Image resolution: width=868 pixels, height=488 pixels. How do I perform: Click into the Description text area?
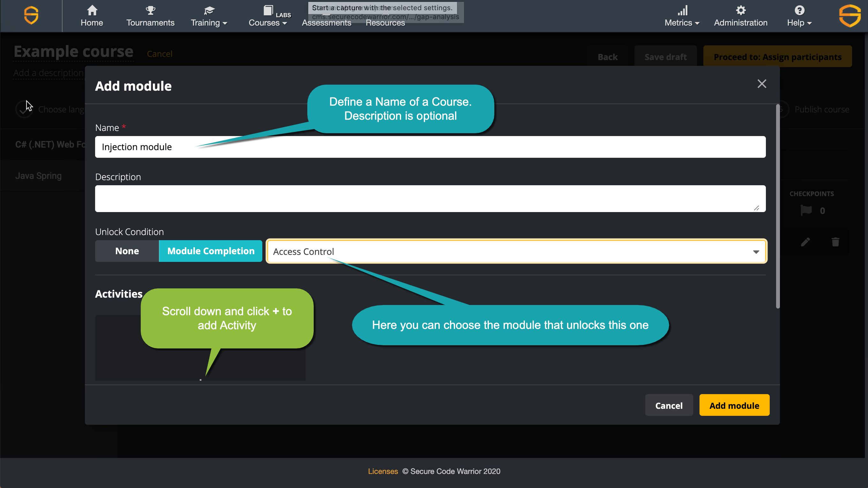[x=430, y=199]
